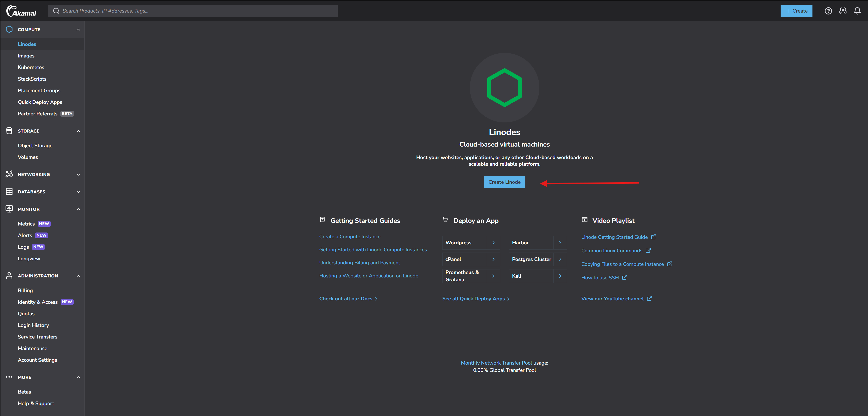Select the Postgres Cluster app card
Image resolution: width=868 pixels, height=416 pixels.
538,259
